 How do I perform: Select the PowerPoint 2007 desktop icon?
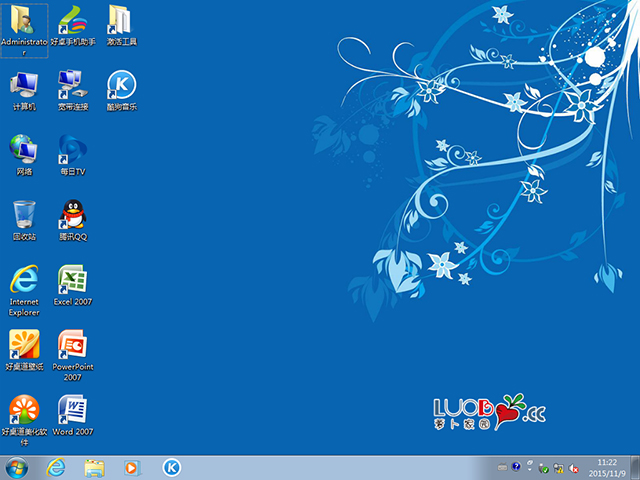[x=73, y=345]
